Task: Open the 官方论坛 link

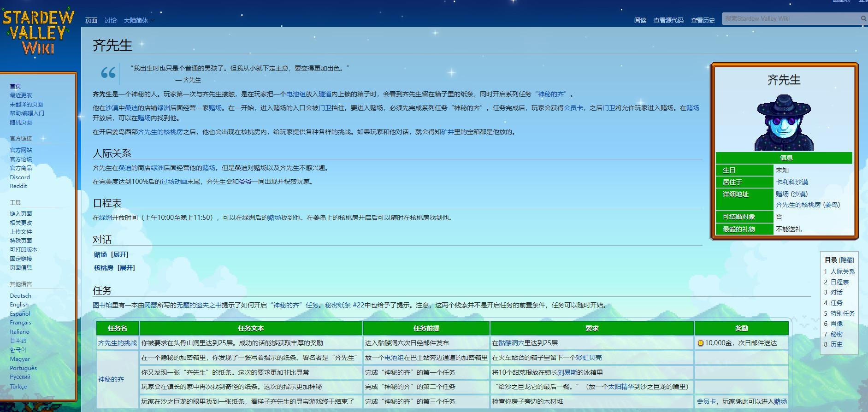Action: click(x=21, y=159)
